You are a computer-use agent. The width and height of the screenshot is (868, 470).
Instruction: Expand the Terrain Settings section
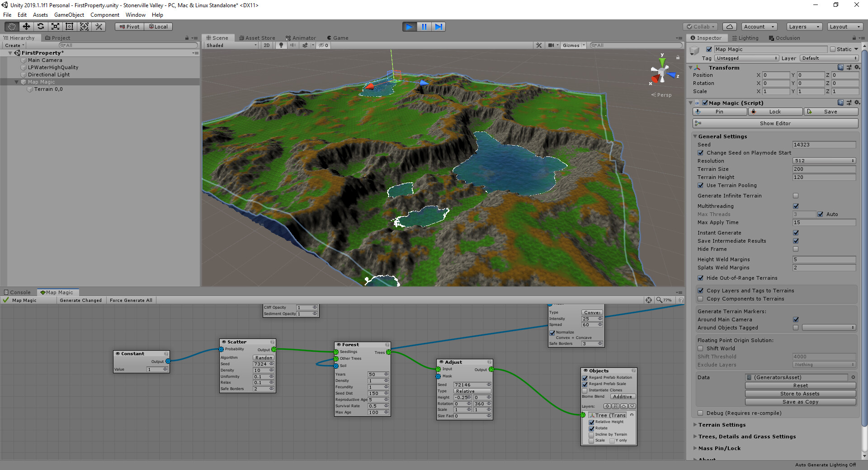tap(722, 425)
